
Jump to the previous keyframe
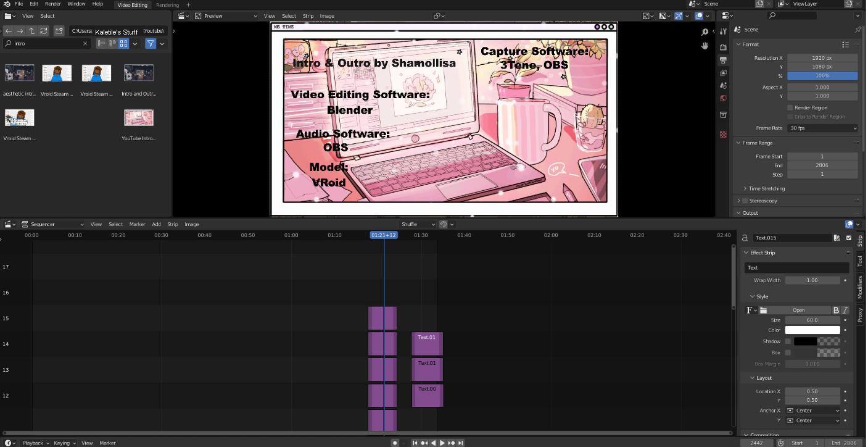point(424,443)
